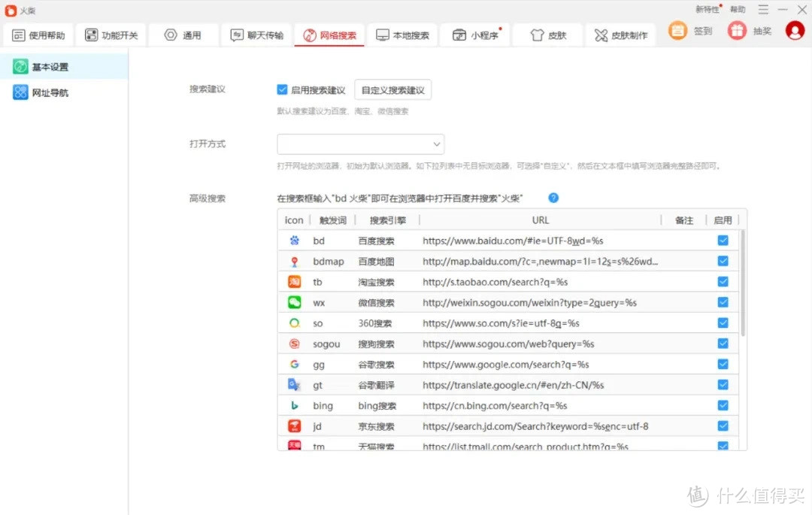
Task: Toggle the so 360搜索 checkbox
Action: click(x=723, y=323)
